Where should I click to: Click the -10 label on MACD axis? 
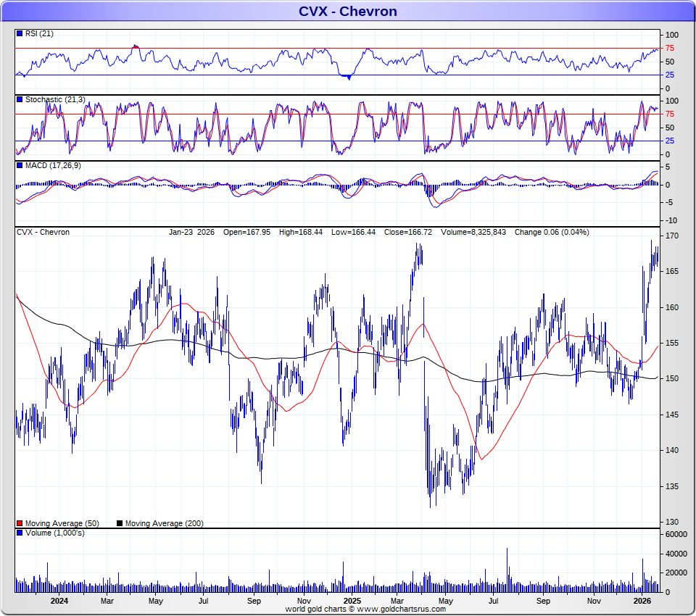[x=671, y=220]
